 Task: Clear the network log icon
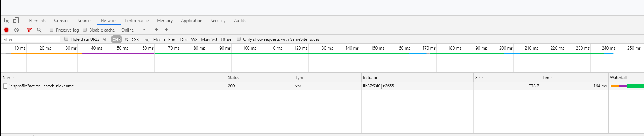pyautogui.click(x=16, y=30)
